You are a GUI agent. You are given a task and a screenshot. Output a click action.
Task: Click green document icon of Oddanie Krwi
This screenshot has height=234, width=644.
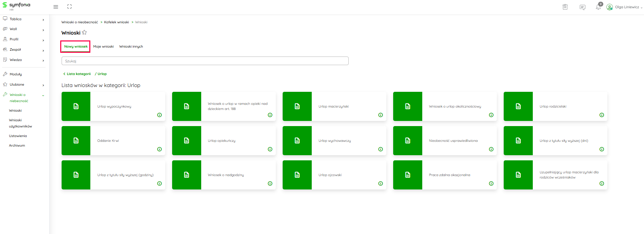[76, 140]
